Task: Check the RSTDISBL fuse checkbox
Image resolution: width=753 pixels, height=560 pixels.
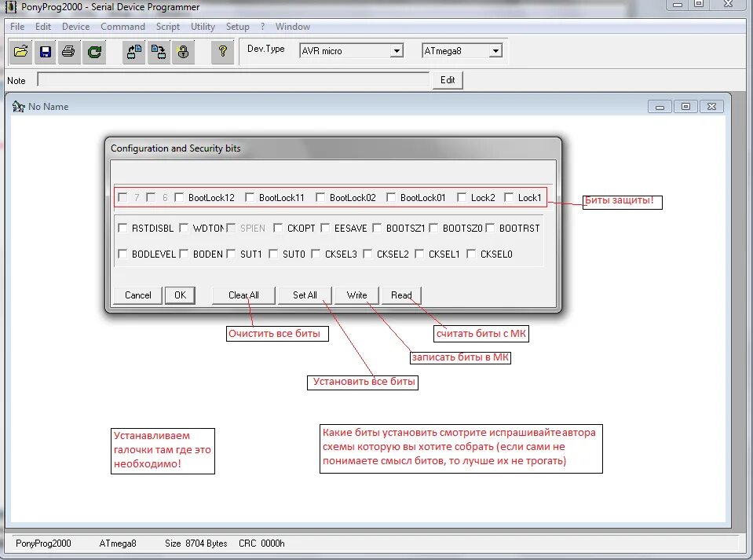Action: pyautogui.click(x=122, y=228)
